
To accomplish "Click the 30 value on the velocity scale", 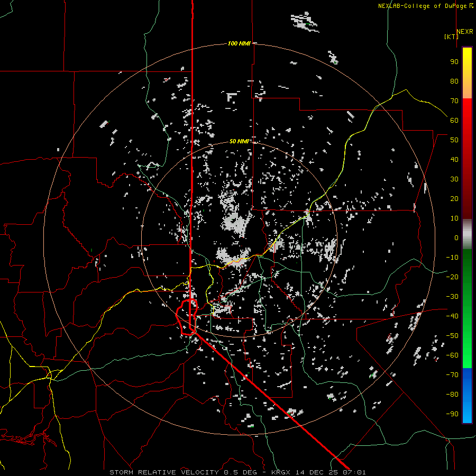I will [x=454, y=179].
